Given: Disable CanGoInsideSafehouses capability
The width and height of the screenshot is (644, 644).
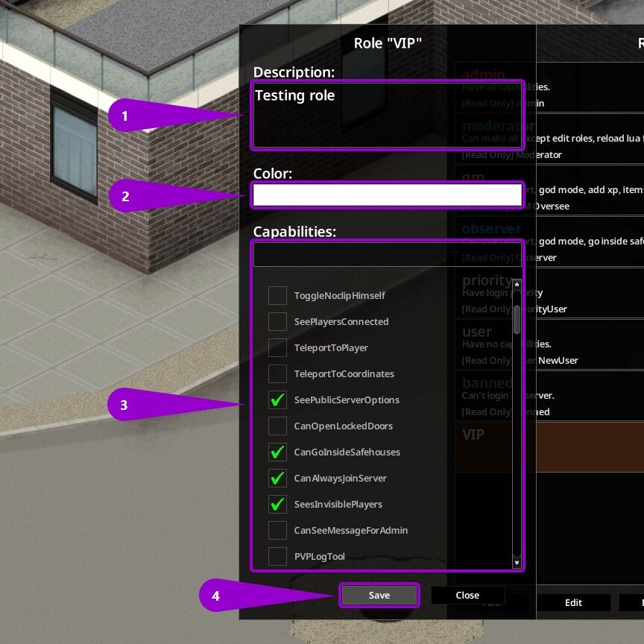Looking at the screenshot, I should (x=277, y=452).
